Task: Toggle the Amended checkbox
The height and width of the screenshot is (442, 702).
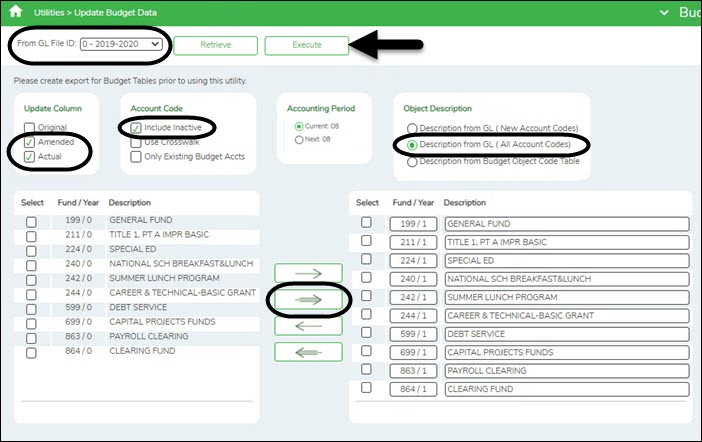Action: [30, 143]
